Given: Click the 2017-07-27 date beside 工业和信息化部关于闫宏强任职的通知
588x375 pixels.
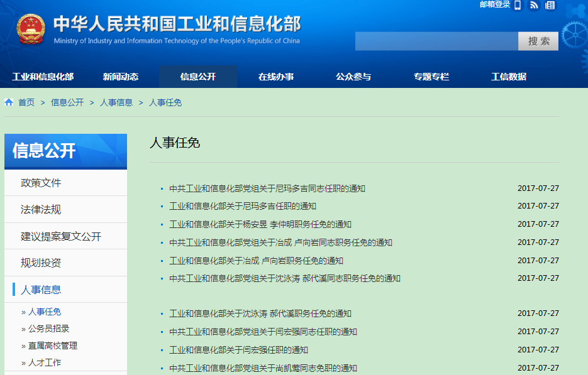Looking at the screenshot, I should click(538, 349).
